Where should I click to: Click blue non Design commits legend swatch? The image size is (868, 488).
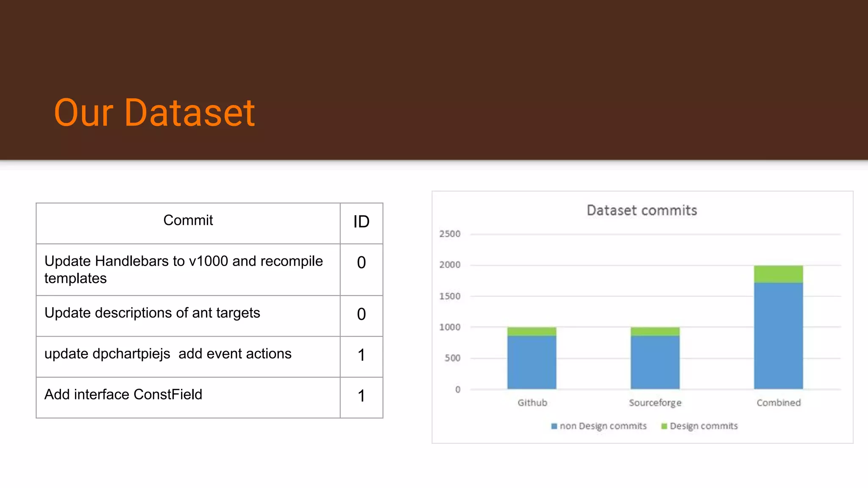point(554,426)
